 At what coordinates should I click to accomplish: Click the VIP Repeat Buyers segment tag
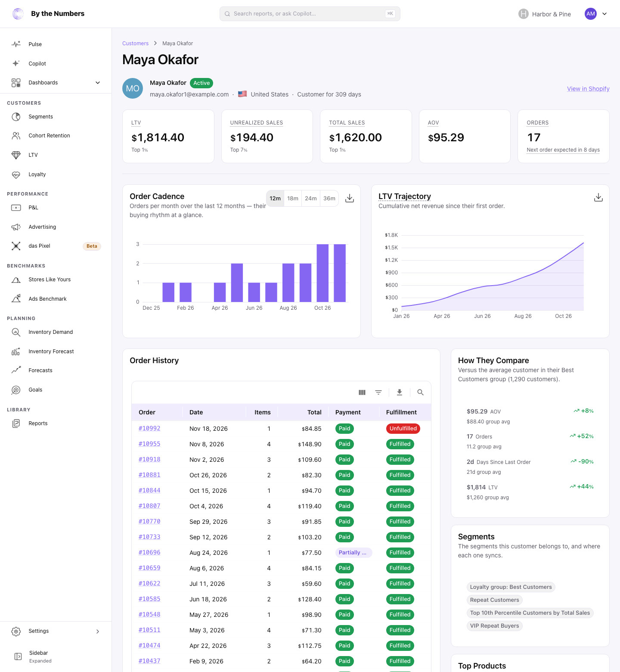click(x=495, y=626)
